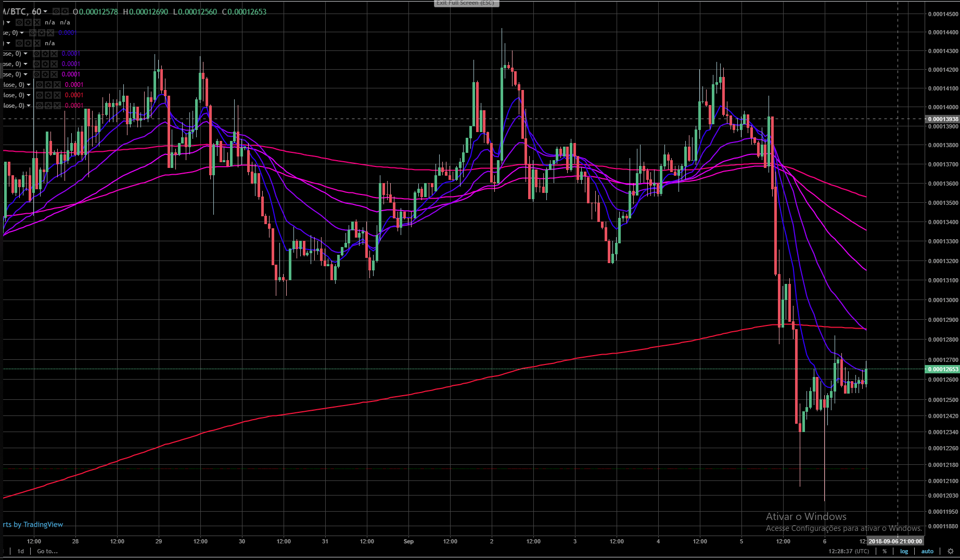Hide the last crimson 'lose, 0)' average line

(40, 106)
